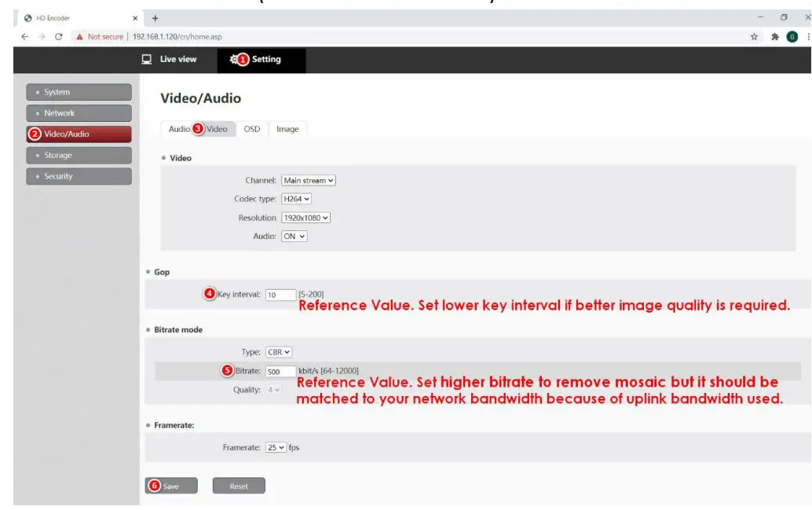Open Bitrate Type dropdown showing CBR
Image resolution: width=812 pixels, height=510 pixels.
click(279, 352)
